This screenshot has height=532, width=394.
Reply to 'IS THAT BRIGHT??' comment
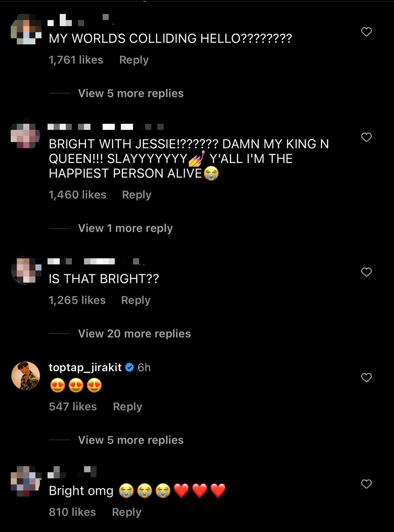pyautogui.click(x=136, y=301)
